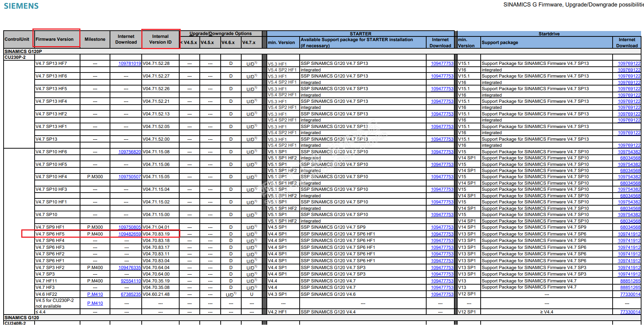The width and height of the screenshot is (644, 325).
Task: Open firmware download link 109482659
Action: [x=129, y=234]
